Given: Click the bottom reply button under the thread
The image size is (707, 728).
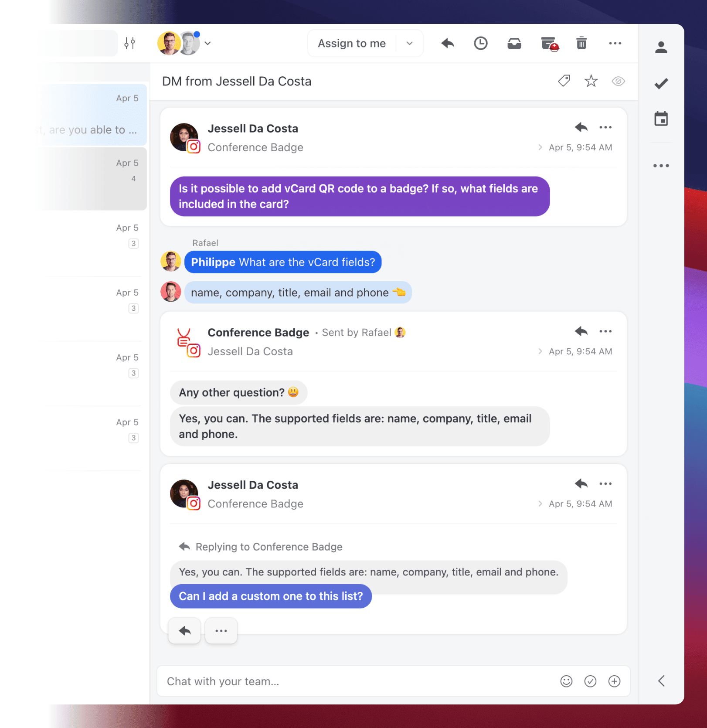Looking at the screenshot, I should pos(184,631).
